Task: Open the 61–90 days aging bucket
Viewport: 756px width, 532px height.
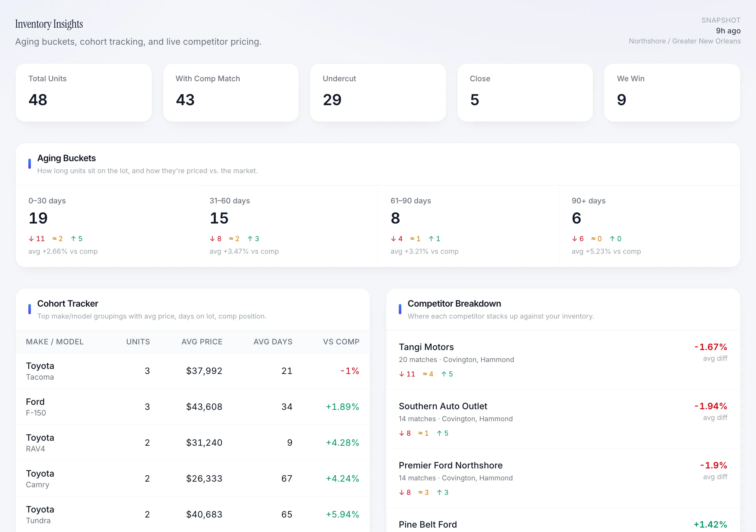Action: tap(468, 226)
